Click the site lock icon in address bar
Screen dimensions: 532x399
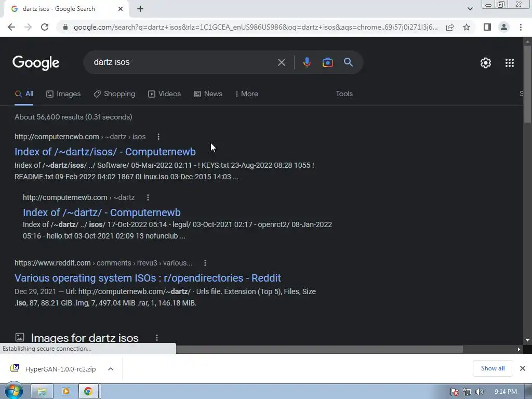pyautogui.click(x=65, y=27)
